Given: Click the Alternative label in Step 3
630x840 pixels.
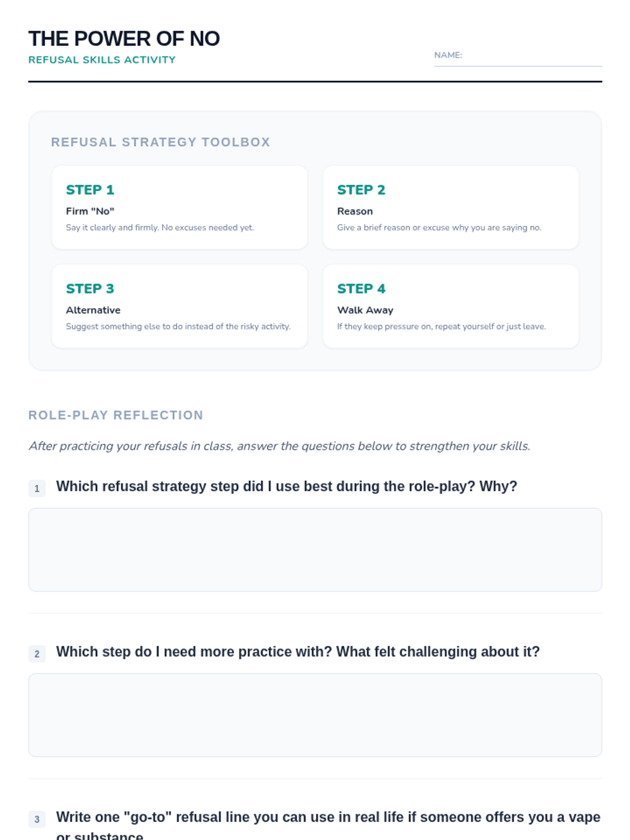Looking at the screenshot, I should pos(93,310).
